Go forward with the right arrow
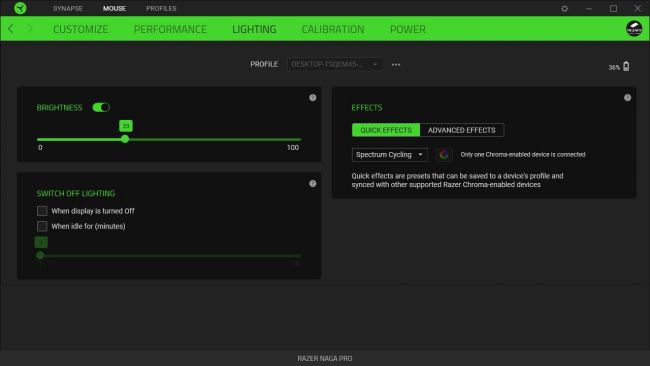Image resolution: width=650 pixels, height=366 pixels. [29, 29]
